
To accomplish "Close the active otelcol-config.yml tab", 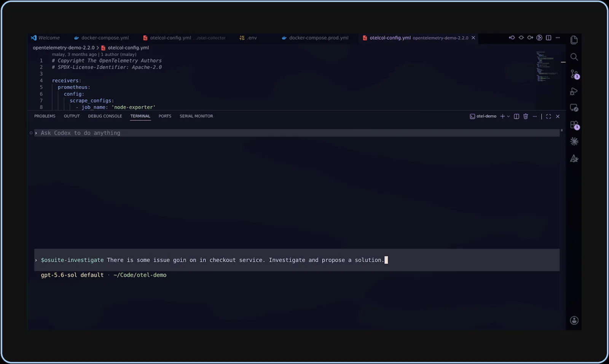I will point(473,38).
